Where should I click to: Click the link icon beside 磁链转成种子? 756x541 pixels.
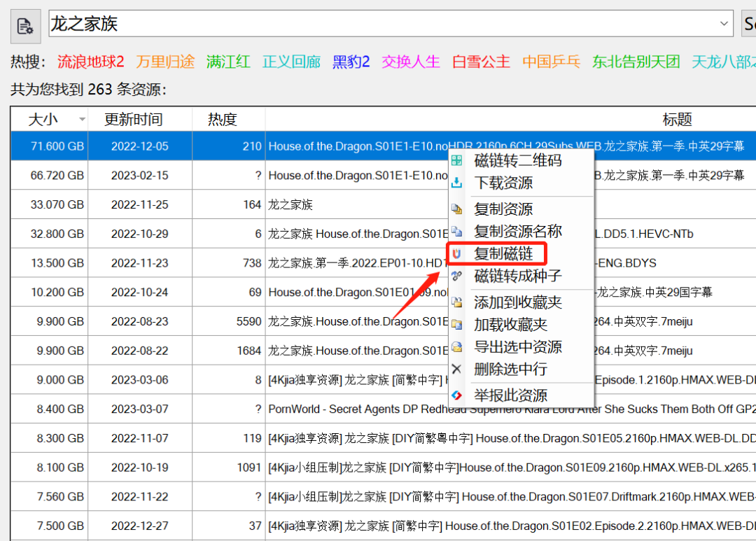pyautogui.click(x=456, y=276)
